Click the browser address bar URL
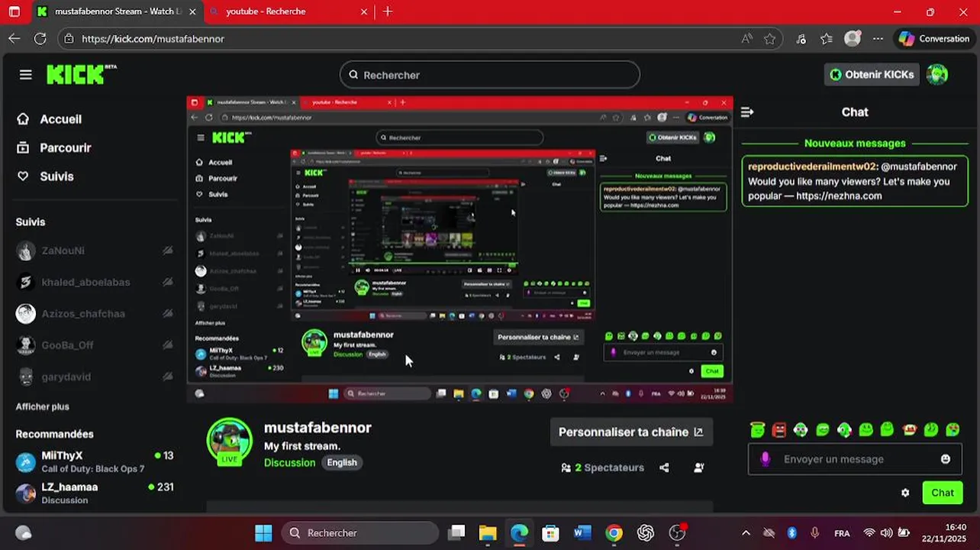 point(153,38)
